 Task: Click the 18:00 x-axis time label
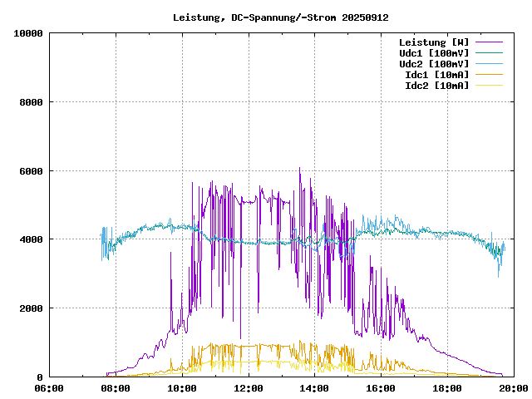click(x=447, y=388)
